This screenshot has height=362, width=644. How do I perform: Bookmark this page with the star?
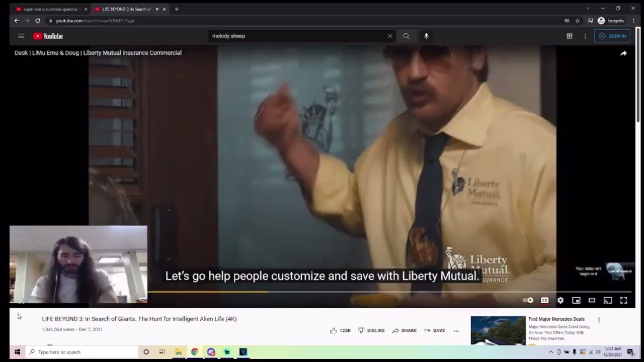coord(578,21)
